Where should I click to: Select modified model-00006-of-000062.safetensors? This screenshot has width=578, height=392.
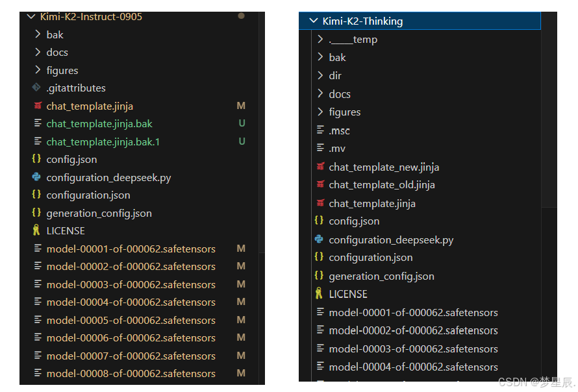(x=131, y=338)
